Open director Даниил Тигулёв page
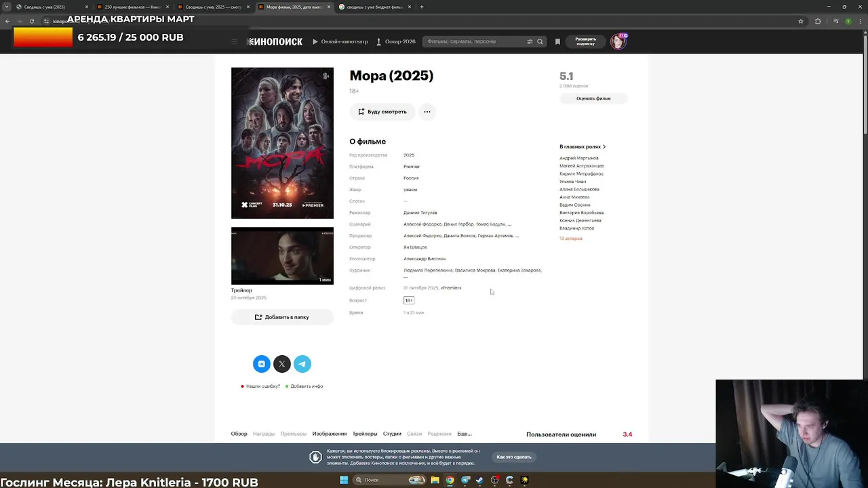868x488 pixels. (420, 213)
